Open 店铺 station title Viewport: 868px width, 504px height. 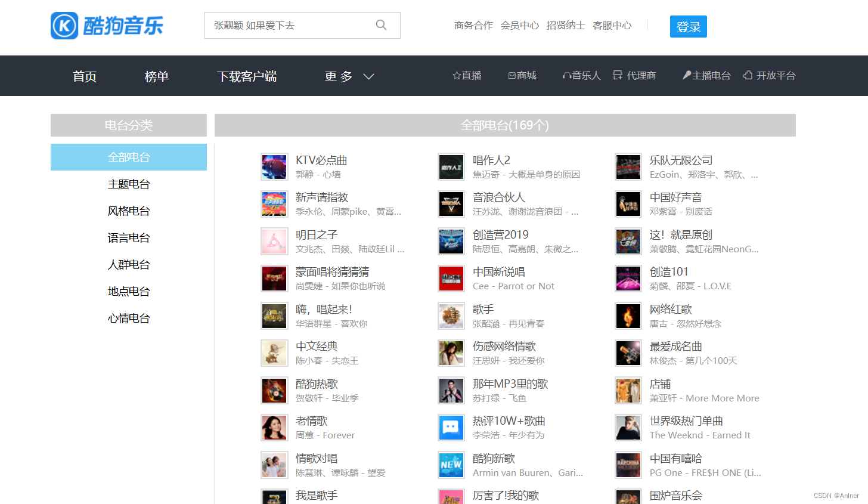pyautogui.click(x=661, y=384)
